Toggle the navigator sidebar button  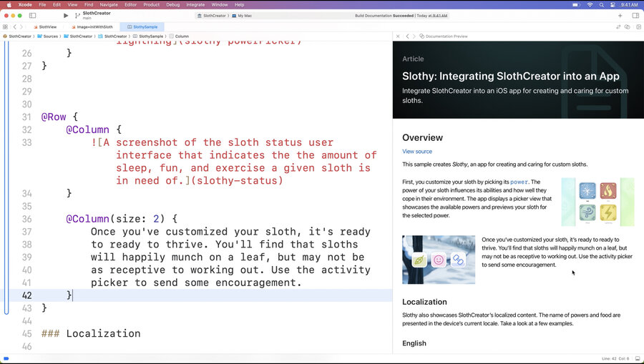click(32, 16)
